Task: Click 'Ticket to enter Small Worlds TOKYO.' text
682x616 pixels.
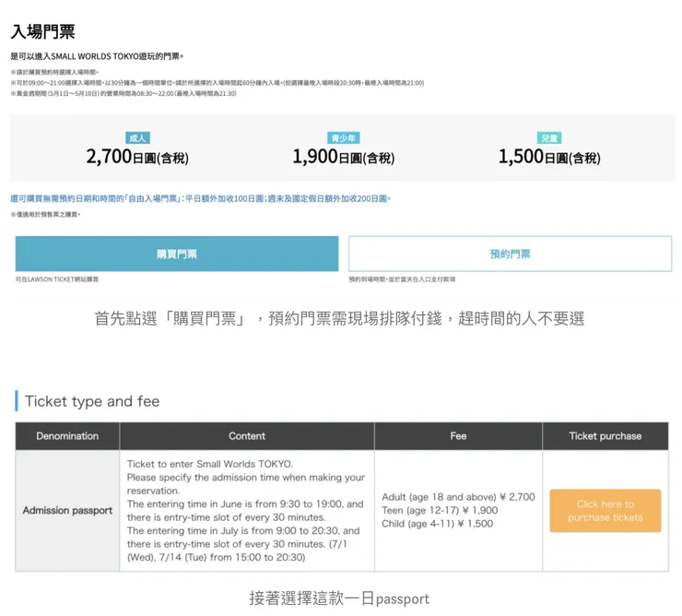Action: coord(210,464)
